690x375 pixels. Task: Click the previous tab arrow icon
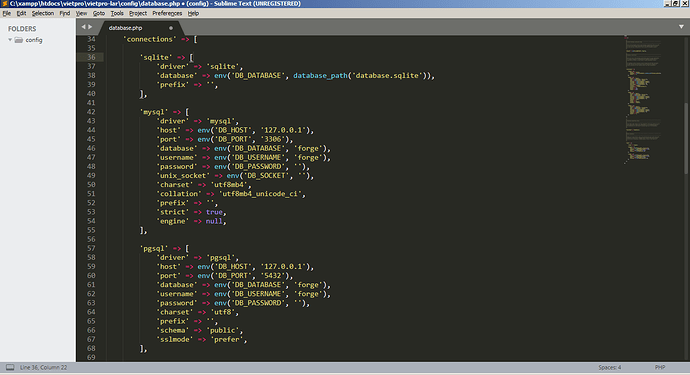tap(83, 27)
